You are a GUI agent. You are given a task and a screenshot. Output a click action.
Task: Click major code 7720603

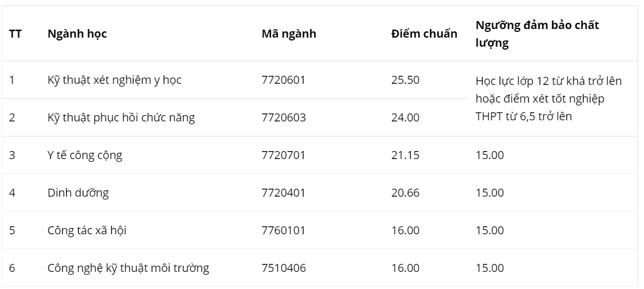tap(283, 117)
